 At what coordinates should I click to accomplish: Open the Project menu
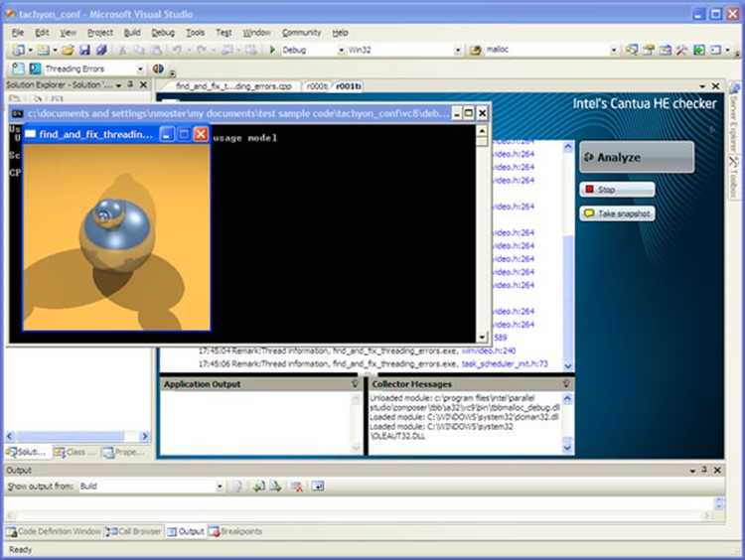(100, 33)
